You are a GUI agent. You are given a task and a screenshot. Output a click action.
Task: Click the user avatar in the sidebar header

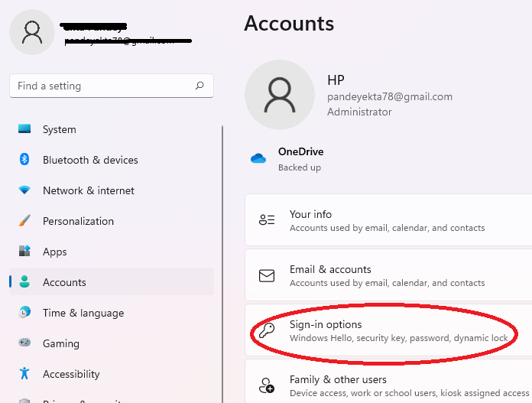point(32,32)
